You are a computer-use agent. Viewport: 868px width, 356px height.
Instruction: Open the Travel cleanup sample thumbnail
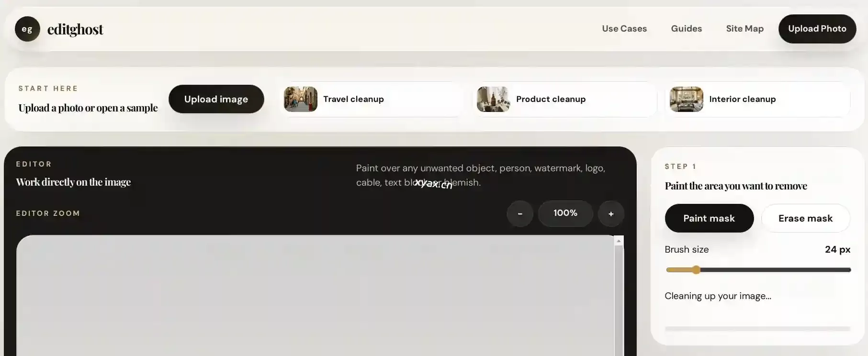[x=301, y=99]
